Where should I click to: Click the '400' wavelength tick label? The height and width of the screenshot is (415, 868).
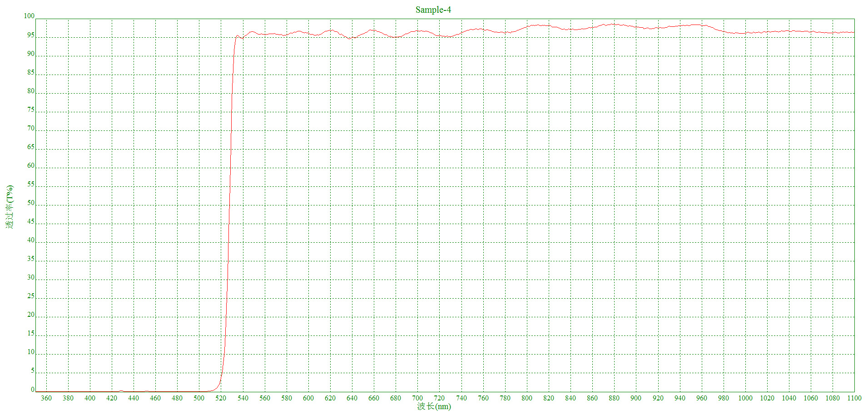coord(90,398)
